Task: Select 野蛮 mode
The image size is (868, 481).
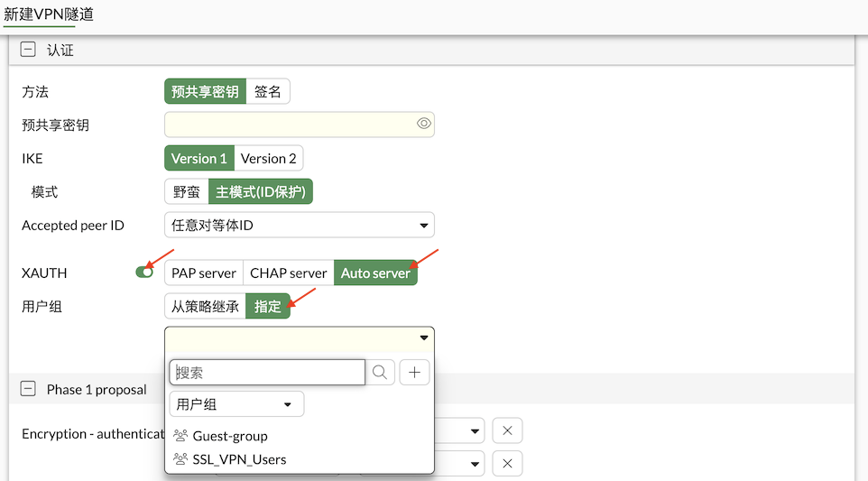Action: coord(187,191)
